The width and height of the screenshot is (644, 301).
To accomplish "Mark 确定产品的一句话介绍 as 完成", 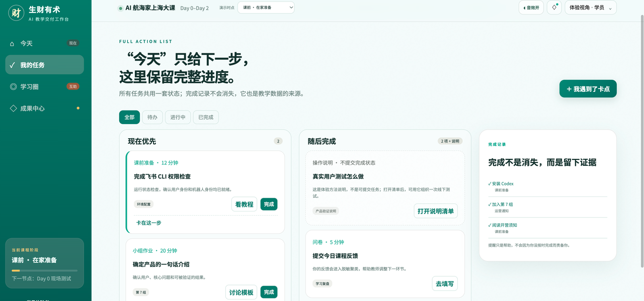I will click(x=269, y=292).
